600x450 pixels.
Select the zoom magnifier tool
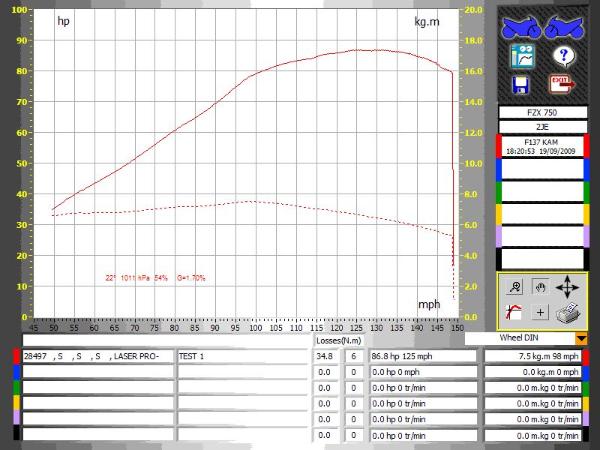516,285
